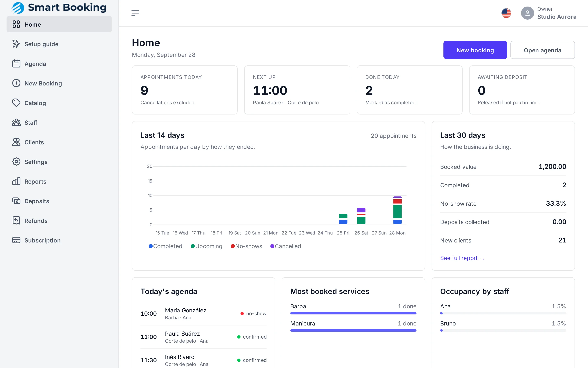Click the Reports bar chart icon

coord(16,181)
